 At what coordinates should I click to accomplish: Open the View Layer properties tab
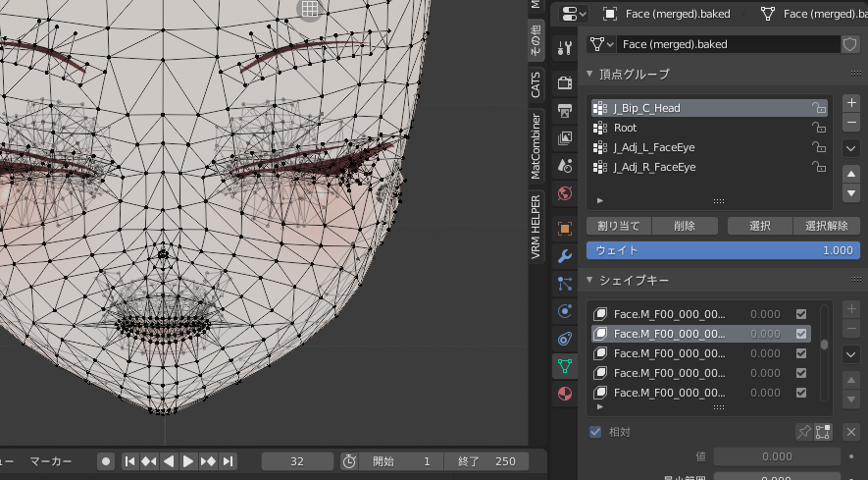[565, 138]
